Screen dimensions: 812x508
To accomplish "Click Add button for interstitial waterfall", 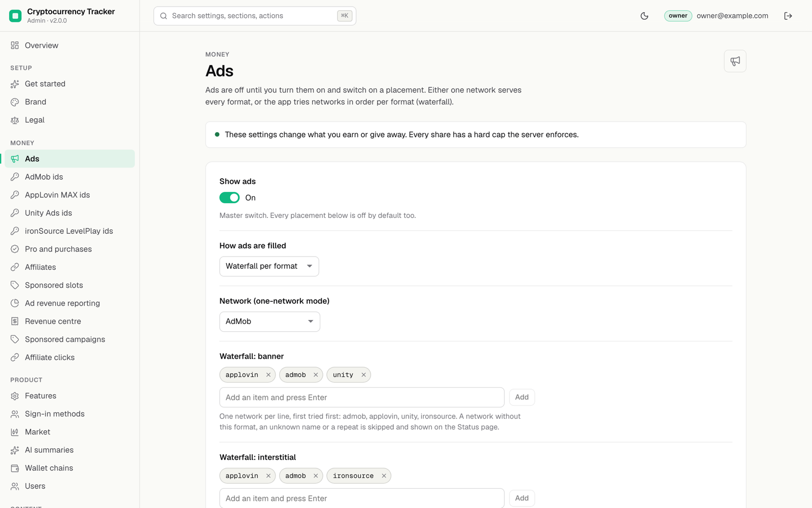I will click(x=522, y=498).
